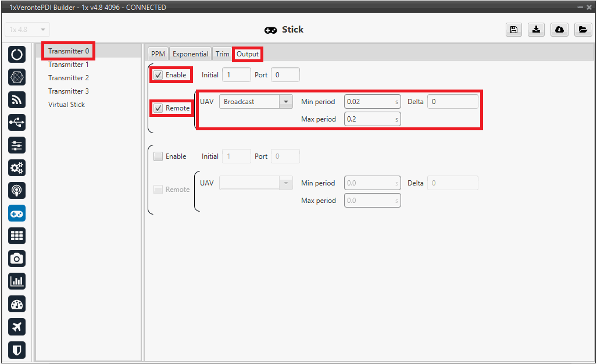
Task: Check the second unchecked Enable checkbox
Action: [x=158, y=156]
